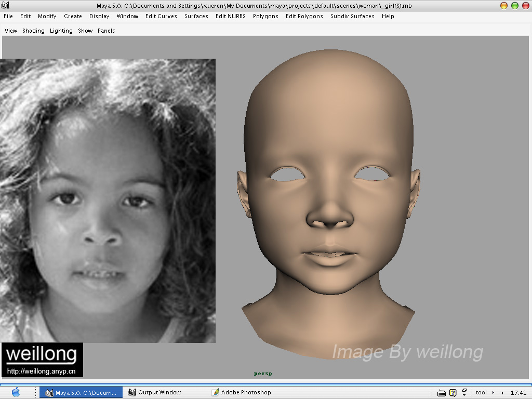Open the Edit menu
Viewport: 532px width, 399px height.
[25, 16]
